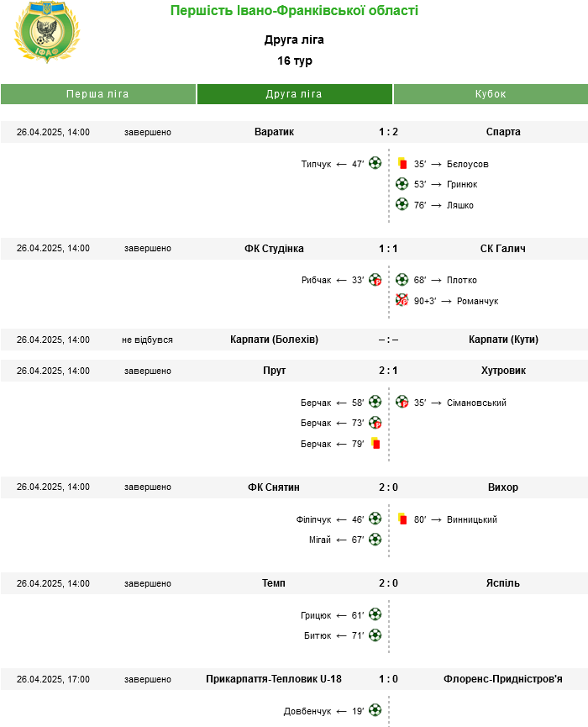Screen dimensions: 588x727
Task: Click the goal icon for Мігай 67'
Action: 375,540
